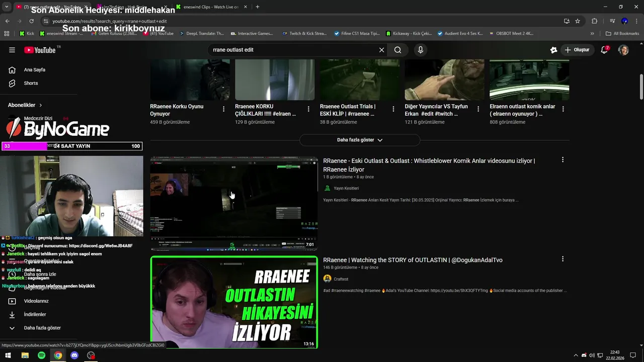
Task: Open options for RRaenee Korku Oyunu short
Action: [x=223, y=109]
